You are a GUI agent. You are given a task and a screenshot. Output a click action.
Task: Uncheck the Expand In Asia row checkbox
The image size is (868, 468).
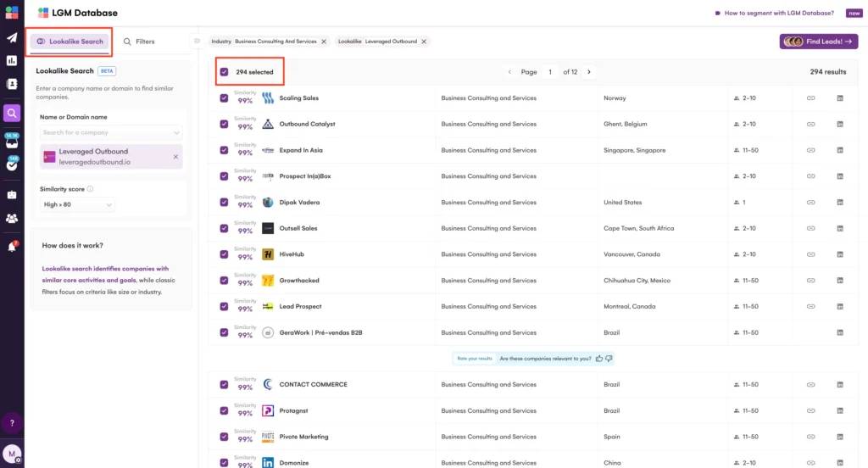[x=224, y=150]
